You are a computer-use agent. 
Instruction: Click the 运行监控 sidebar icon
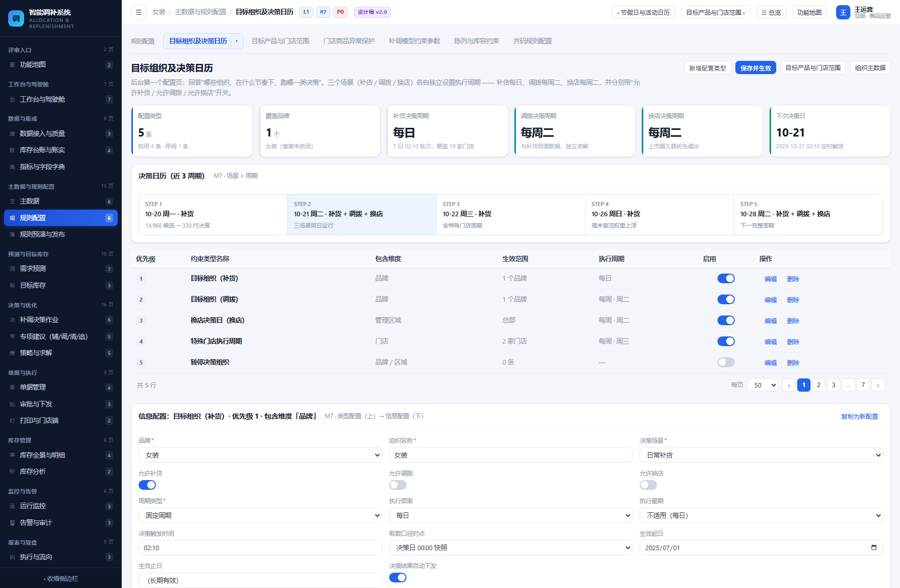(x=12, y=506)
